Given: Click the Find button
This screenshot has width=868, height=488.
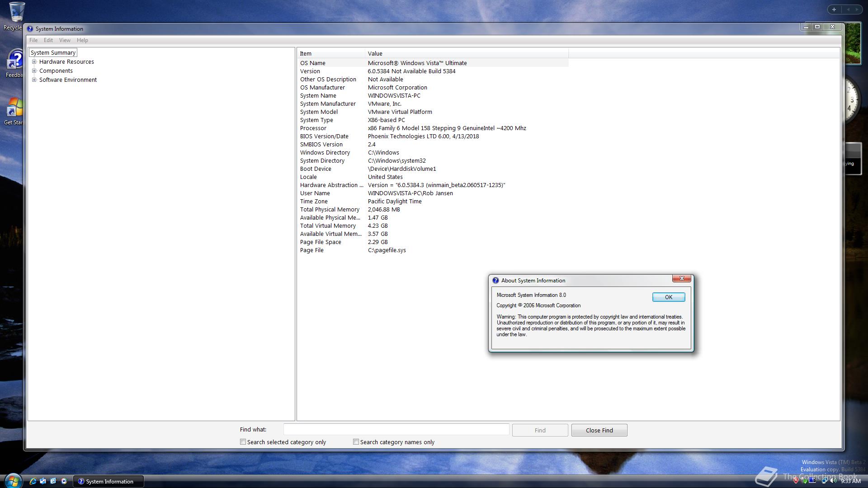Looking at the screenshot, I should (540, 430).
